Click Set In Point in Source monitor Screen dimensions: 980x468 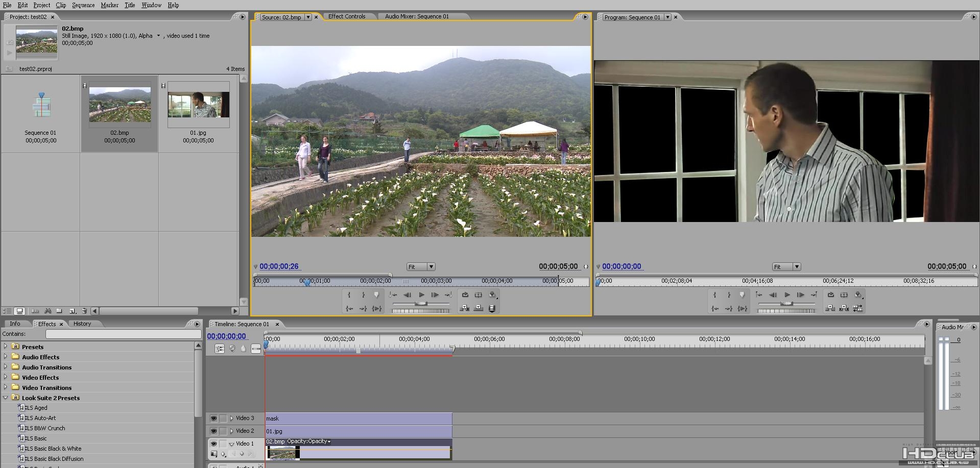pyautogui.click(x=349, y=295)
